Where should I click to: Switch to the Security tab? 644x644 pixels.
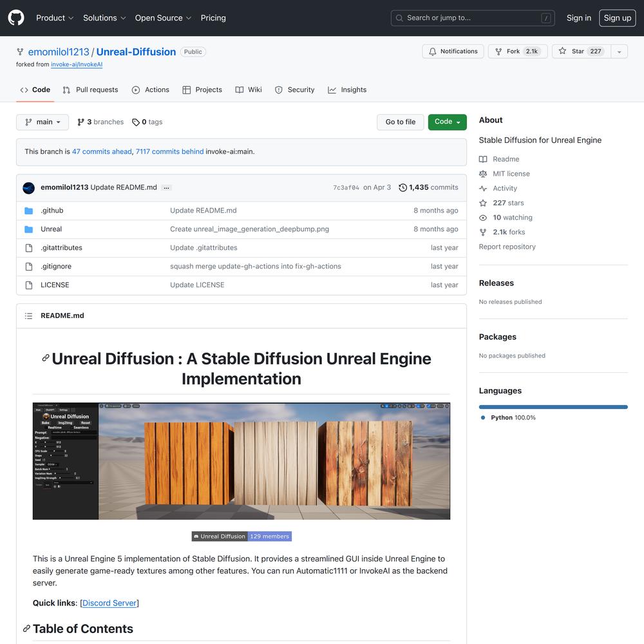[x=294, y=90]
